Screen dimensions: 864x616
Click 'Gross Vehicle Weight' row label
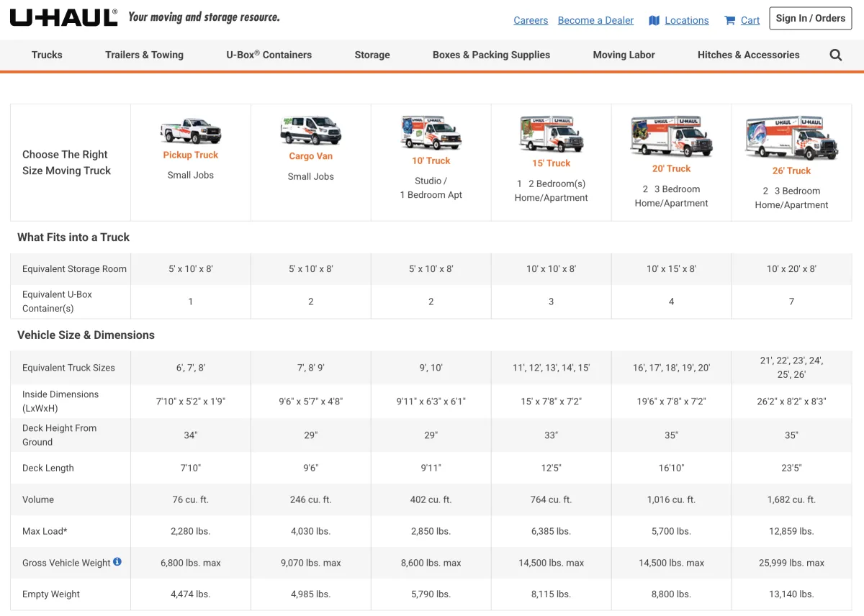(66, 563)
